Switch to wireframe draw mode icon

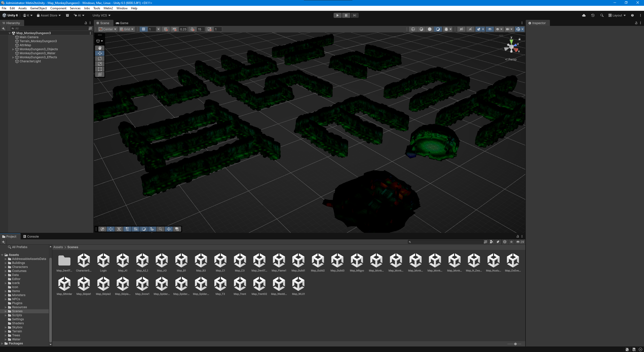(413, 29)
